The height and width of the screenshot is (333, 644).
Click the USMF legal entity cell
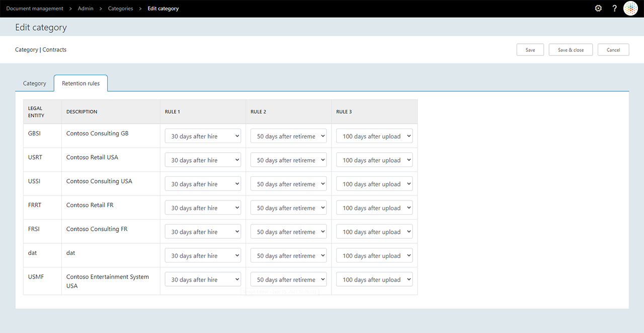pos(42,281)
